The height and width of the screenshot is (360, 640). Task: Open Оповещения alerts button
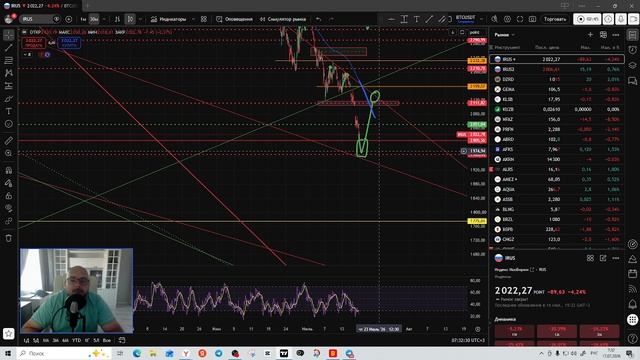coord(234,19)
